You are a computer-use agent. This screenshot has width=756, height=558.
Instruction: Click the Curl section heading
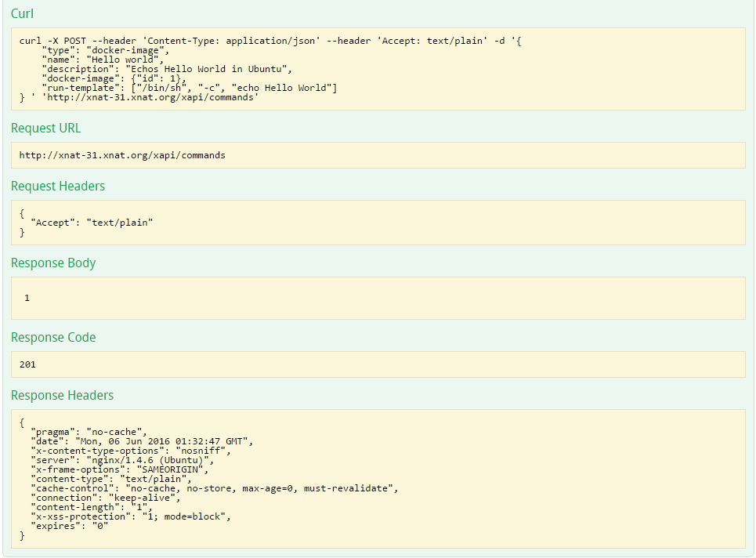(22, 14)
